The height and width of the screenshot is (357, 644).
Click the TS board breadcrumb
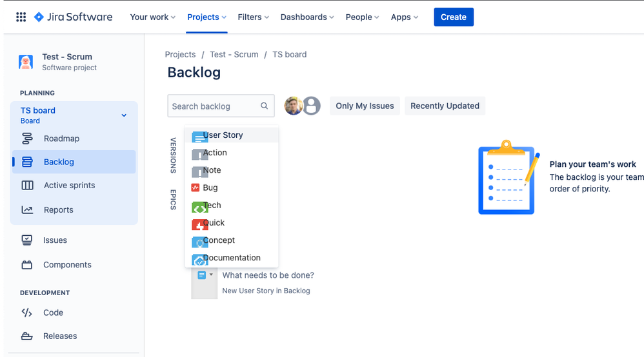click(290, 54)
